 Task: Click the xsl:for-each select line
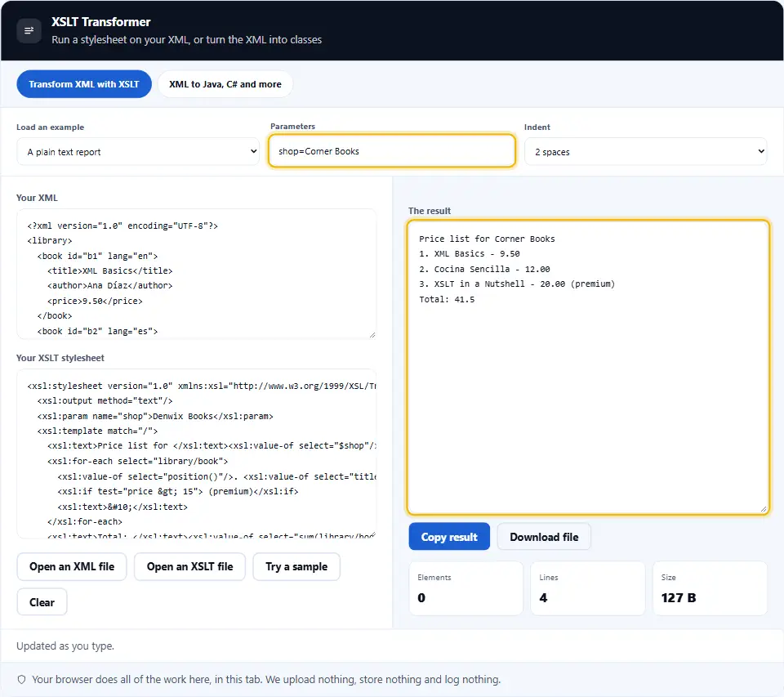point(137,461)
